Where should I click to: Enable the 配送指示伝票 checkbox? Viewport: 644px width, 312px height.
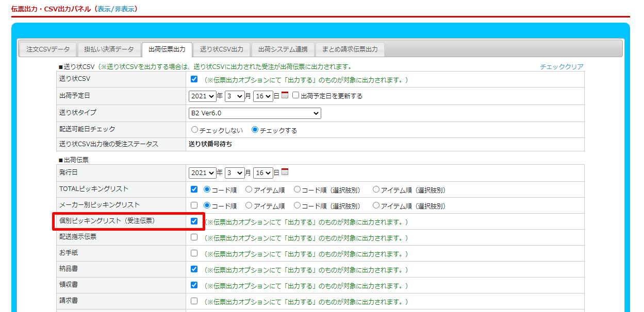[194, 237]
